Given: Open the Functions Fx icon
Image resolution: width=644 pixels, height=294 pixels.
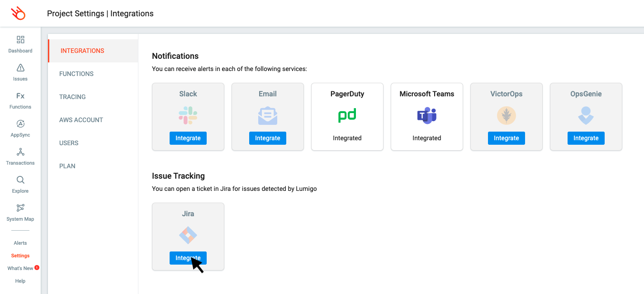Looking at the screenshot, I should coord(20,96).
